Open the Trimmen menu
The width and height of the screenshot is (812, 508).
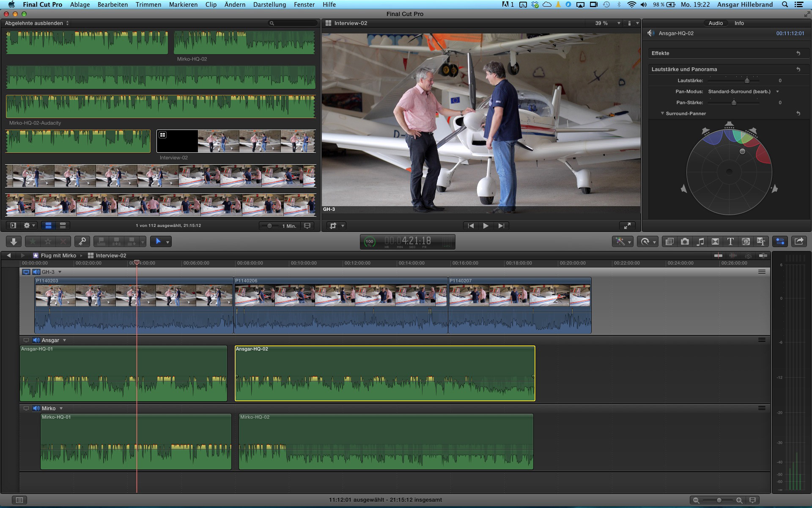coord(148,5)
